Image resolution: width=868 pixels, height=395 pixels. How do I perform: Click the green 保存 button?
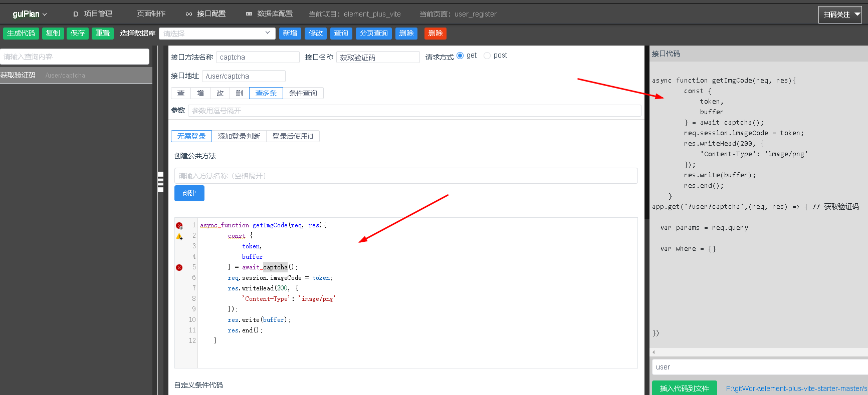(x=78, y=33)
